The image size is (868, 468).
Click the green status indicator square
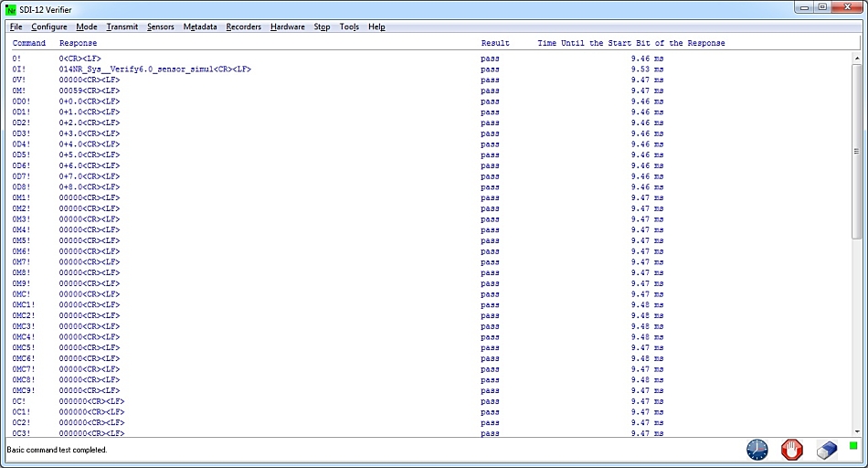click(x=853, y=445)
